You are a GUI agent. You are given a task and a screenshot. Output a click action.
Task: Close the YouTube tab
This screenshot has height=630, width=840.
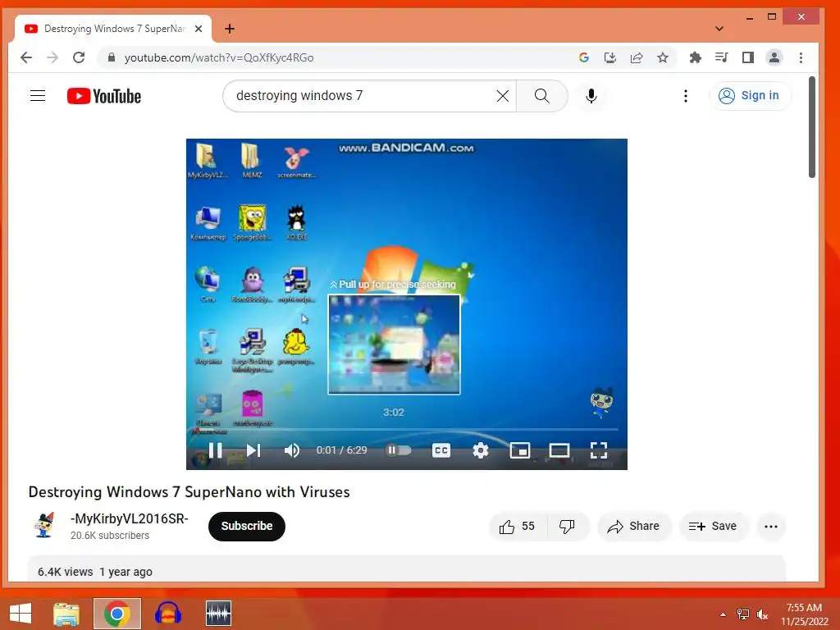[199, 29]
